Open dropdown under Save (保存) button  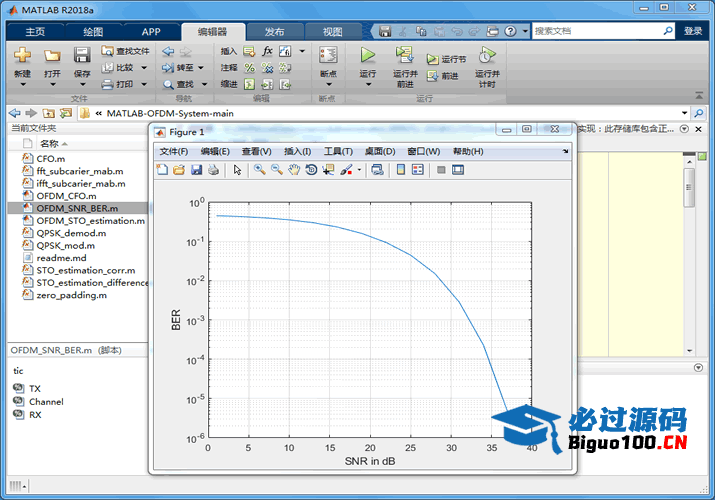point(83,84)
